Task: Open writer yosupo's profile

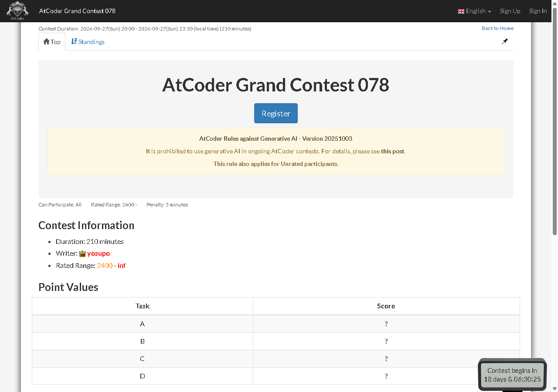Action: [x=99, y=253]
